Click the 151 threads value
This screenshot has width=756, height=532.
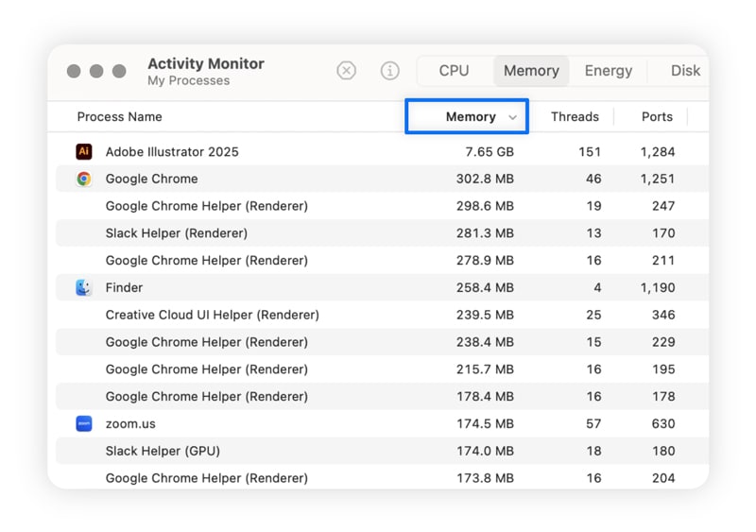pyautogui.click(x=590, y=151)
